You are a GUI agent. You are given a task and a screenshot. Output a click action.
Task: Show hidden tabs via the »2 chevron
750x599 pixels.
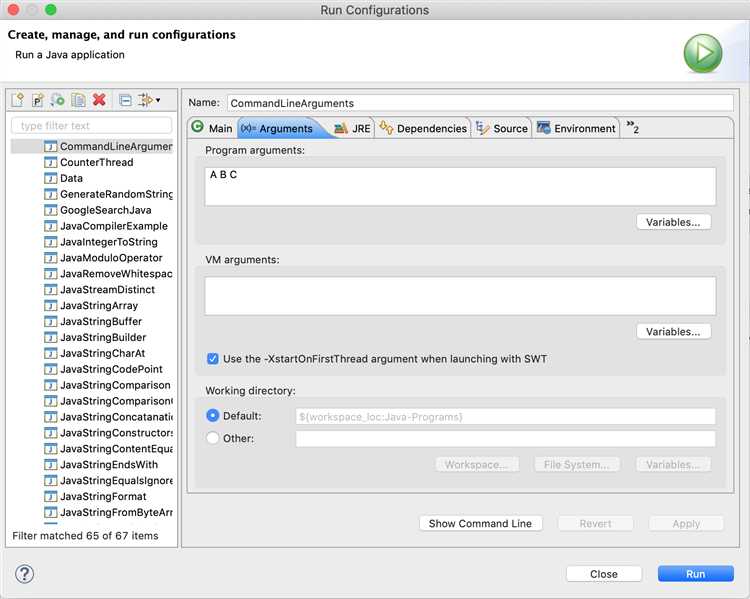click(x=632, y=127)
